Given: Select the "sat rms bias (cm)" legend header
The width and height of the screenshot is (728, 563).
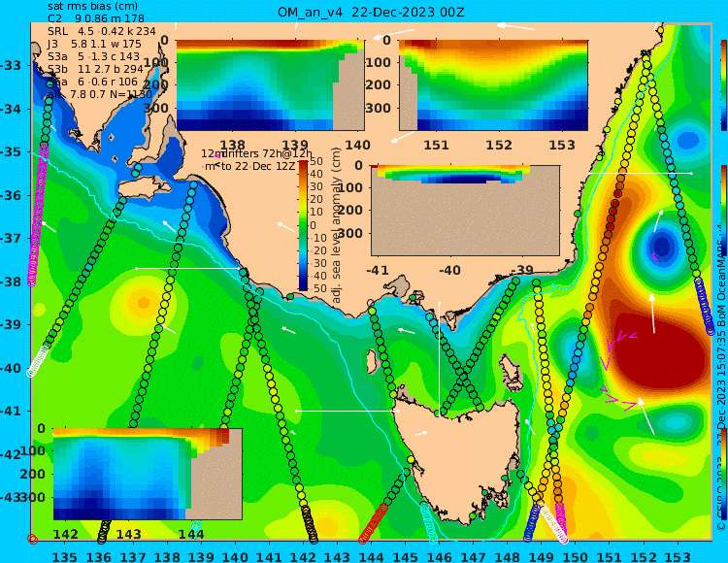Looking at the screenshot, I should coord(93,7).
